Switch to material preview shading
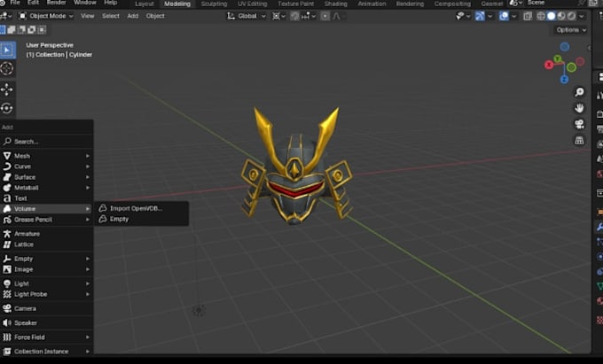Viewport: 603px width, 364px height. [561, 16]
